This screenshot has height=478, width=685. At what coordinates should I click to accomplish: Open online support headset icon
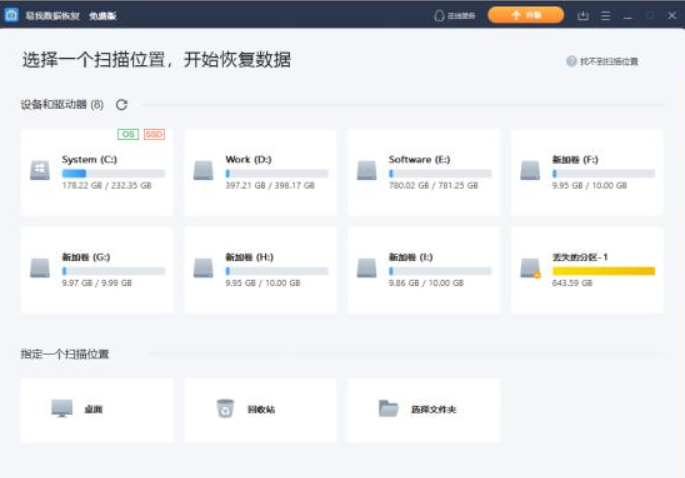coord(439,16)
